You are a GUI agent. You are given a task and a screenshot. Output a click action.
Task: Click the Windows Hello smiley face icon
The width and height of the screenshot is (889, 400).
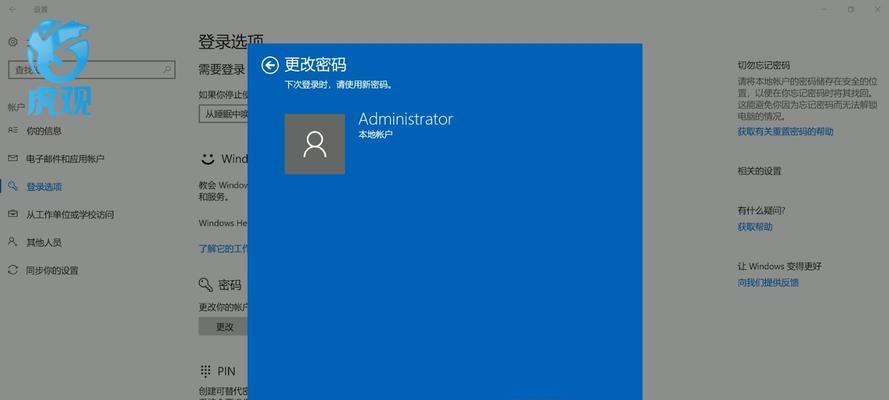coord(208,159)
